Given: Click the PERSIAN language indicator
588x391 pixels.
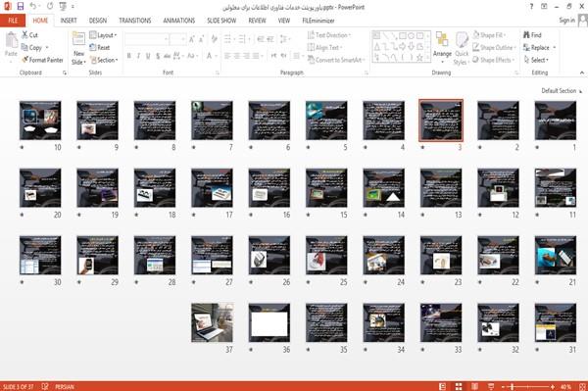Looking at the screenshot, I should coord(65,386).
